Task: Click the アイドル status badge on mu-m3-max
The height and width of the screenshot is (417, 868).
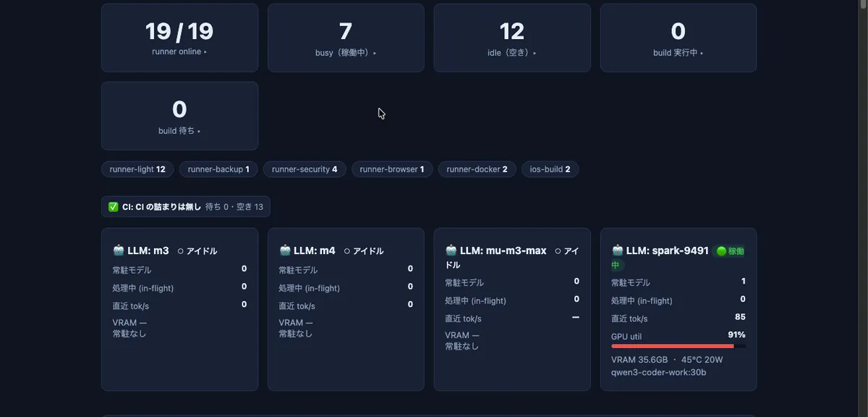Action: (567, 251)
